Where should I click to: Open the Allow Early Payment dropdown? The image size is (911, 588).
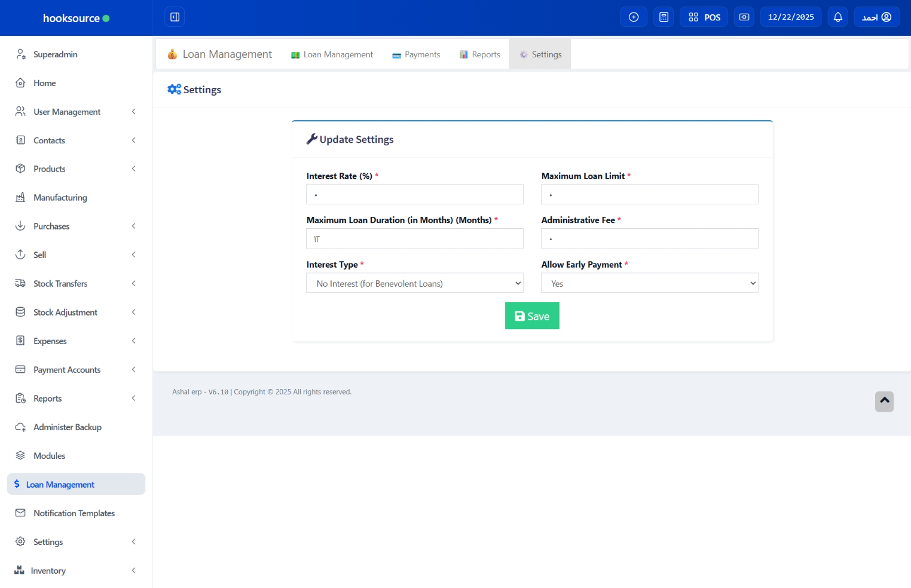pos(649,283)
